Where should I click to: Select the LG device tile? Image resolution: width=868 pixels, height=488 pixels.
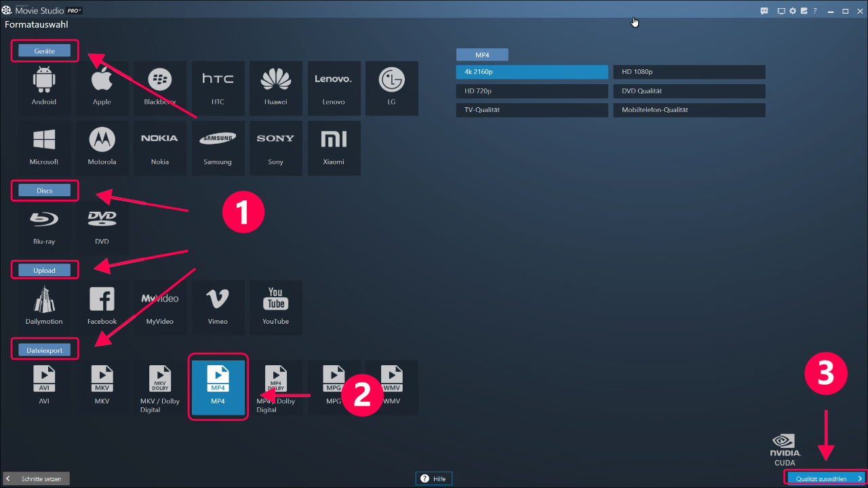coord(392,88)
